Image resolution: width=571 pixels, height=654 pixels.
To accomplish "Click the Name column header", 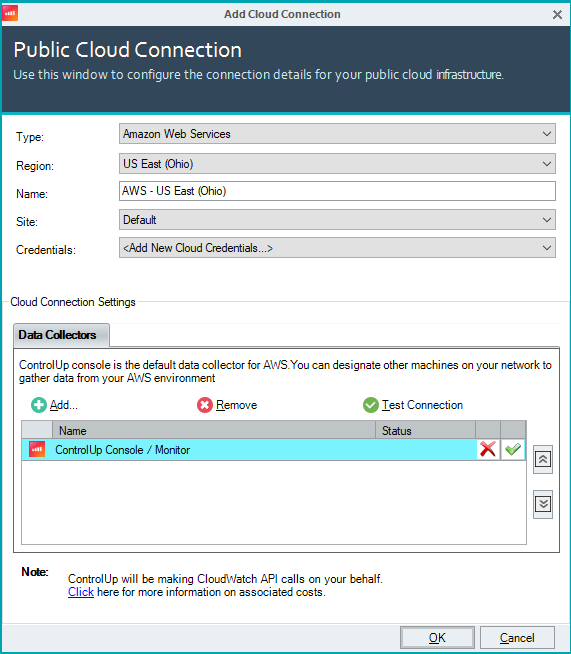I will pyautogui.click(x=214, y=430).
